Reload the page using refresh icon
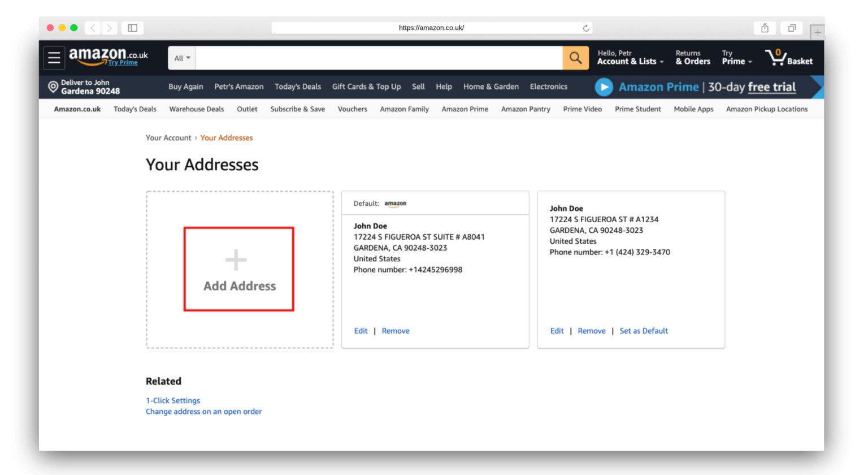868x475 pixels. [x=586, y=28]
